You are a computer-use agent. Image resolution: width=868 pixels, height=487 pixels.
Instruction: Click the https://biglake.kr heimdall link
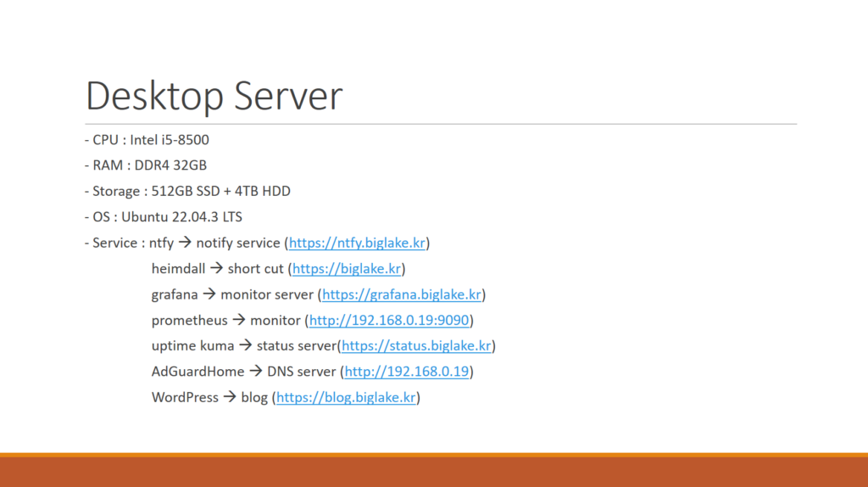pos(347,269)
